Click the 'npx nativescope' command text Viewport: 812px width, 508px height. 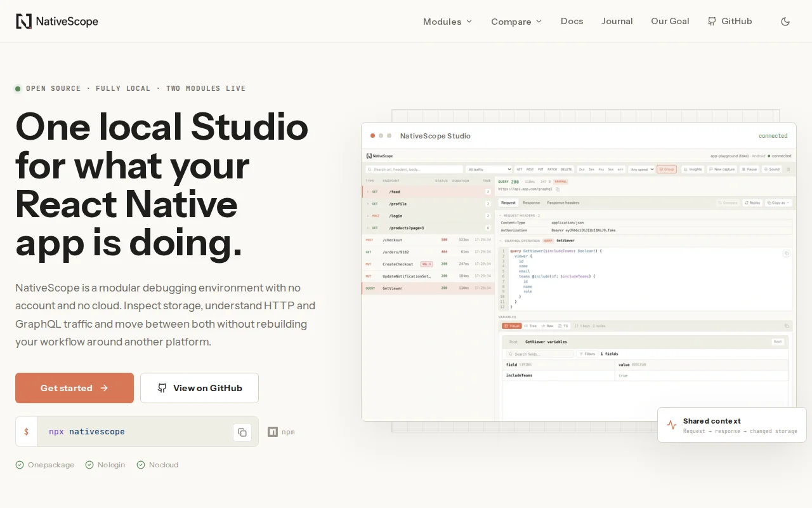click(87, 432)
